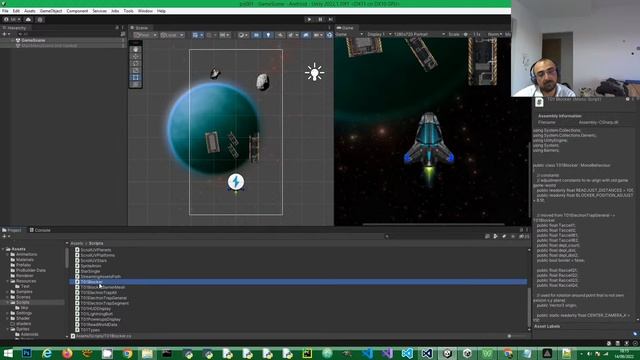Screen dimensions: 640x360
Task: Select the Transform tool in the Scene
Action: pyautogui.click(x=136, y=84)
